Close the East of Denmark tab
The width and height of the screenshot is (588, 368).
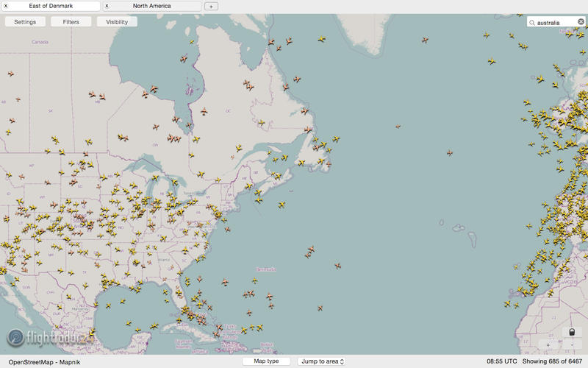[x=6, y=6]
